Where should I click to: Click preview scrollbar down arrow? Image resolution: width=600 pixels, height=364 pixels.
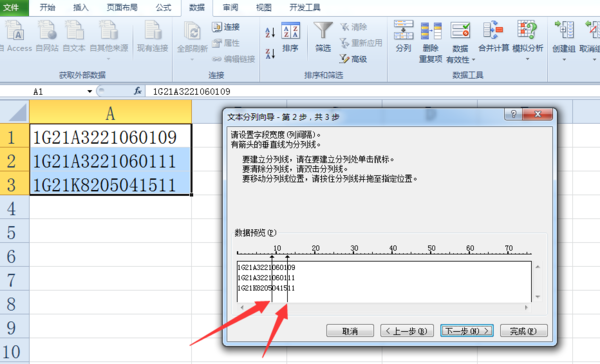pyautogui.click(x=538, y=297)
